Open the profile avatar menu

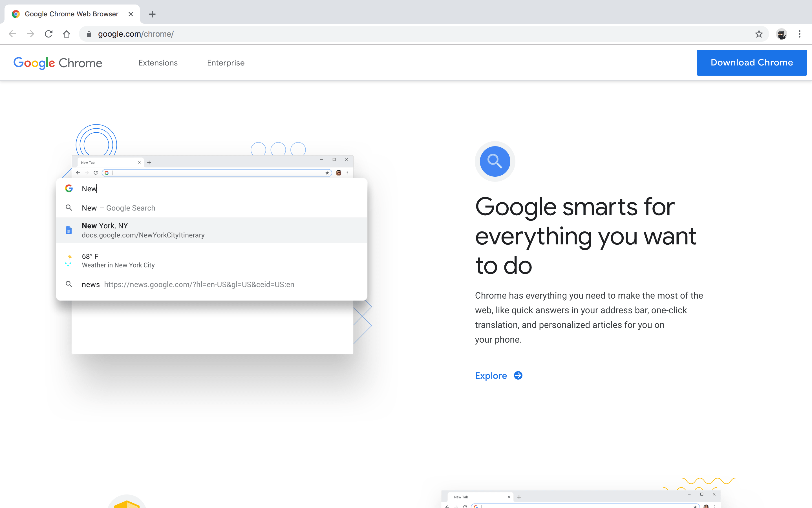[782, 34]
